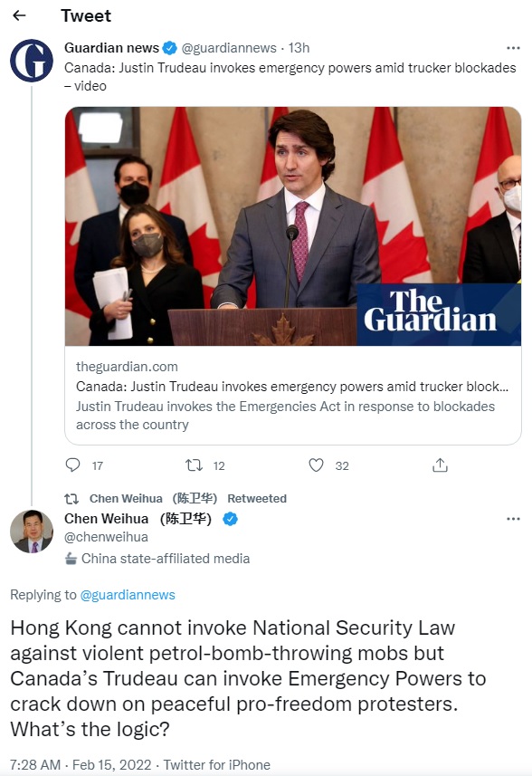Go back using the left arrow

(19, 15)
